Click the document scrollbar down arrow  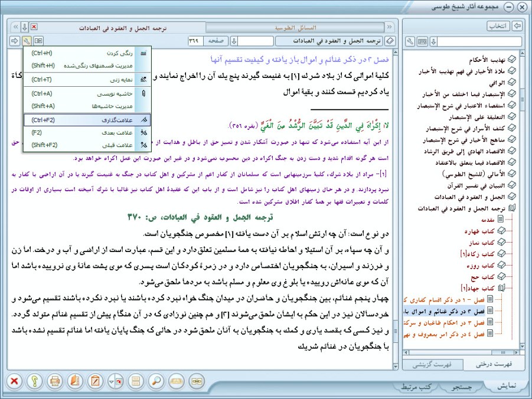(395, 367)
